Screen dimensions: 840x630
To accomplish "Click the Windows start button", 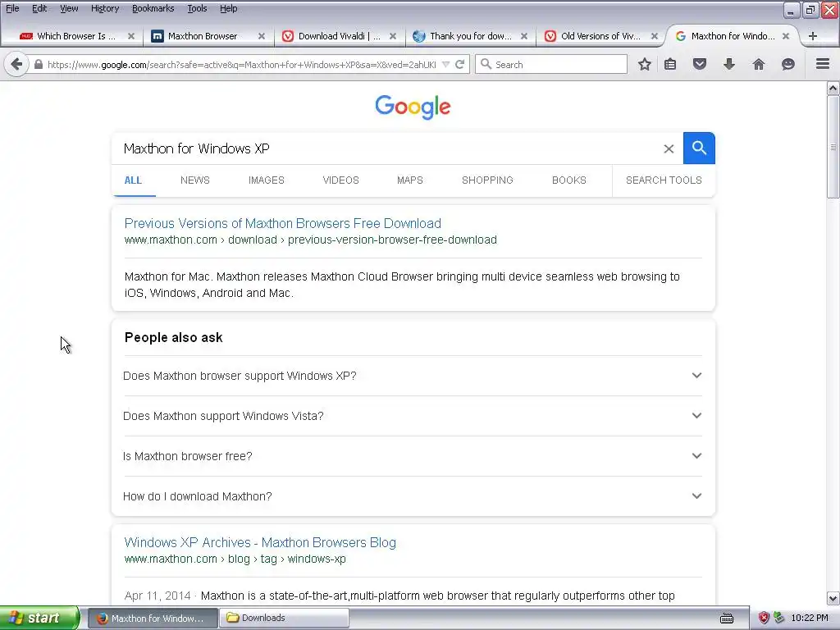I will point(39,619).
